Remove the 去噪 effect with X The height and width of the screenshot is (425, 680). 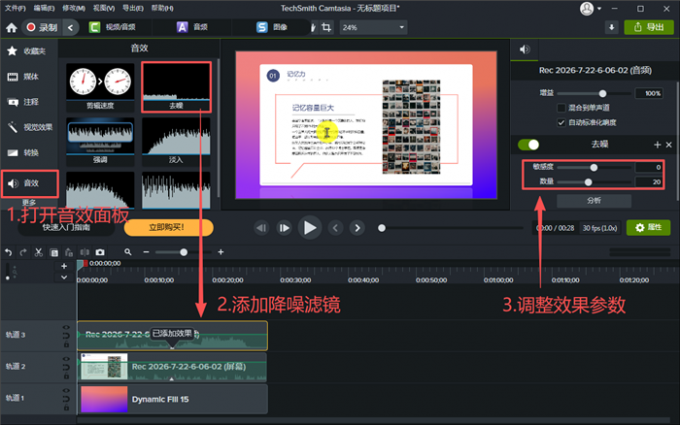(669, 145)
